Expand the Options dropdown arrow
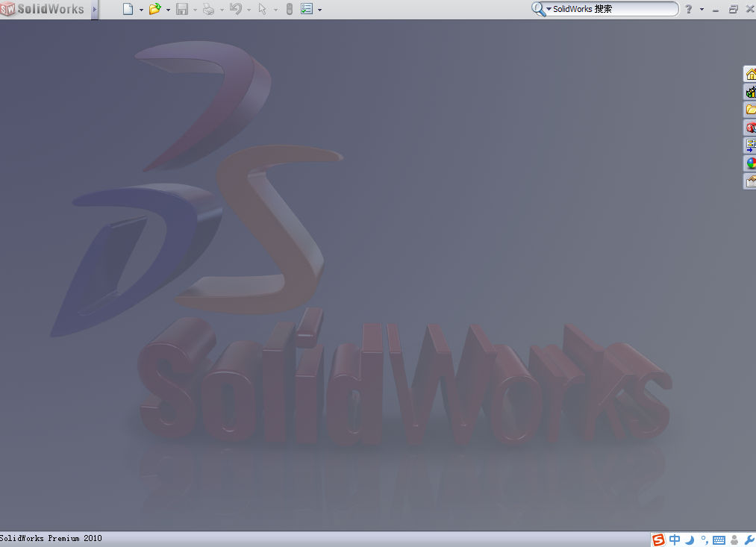Image resolution: width=756 pixels, height=547 pixels. (x=319, y=10)
